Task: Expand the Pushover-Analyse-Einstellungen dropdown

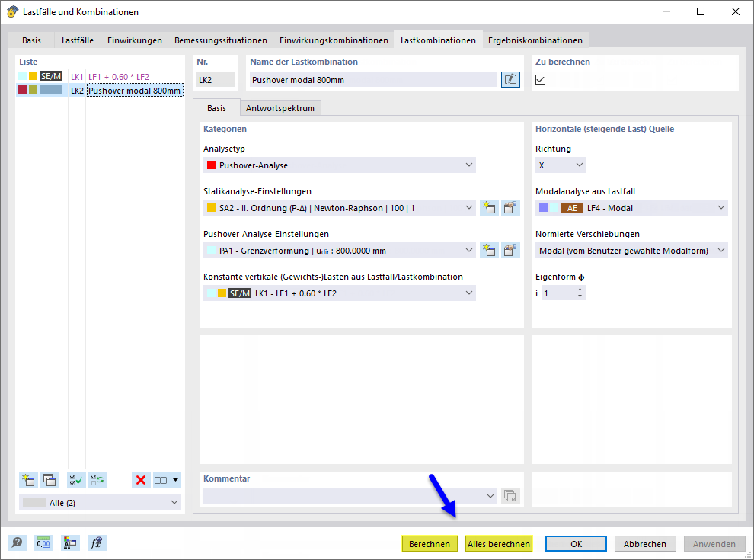Action: [x=340, y=251]
